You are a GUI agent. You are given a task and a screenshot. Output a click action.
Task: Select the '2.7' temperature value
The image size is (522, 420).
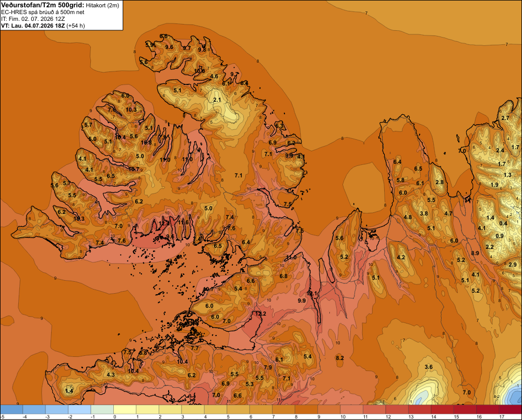coord(505,118)
